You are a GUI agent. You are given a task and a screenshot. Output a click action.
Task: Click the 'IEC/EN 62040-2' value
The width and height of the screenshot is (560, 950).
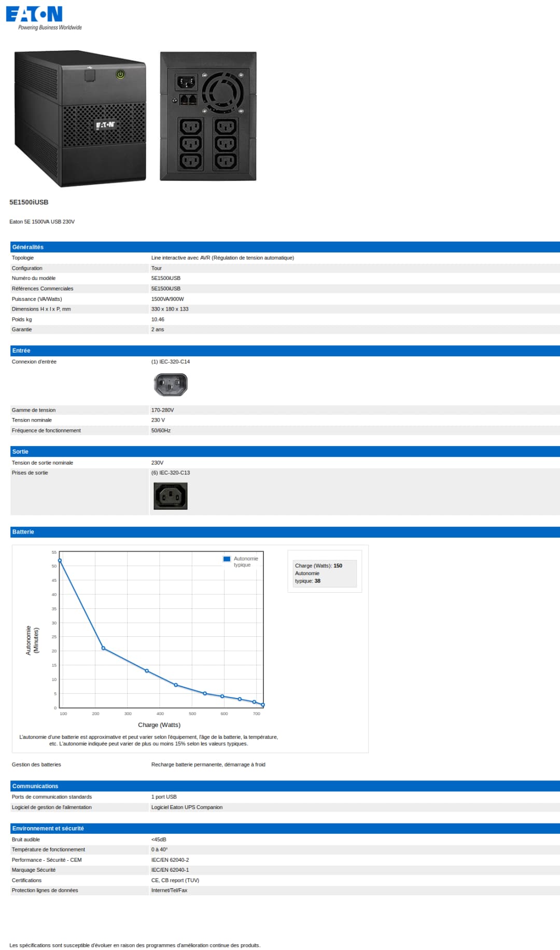tap(170, 860)
